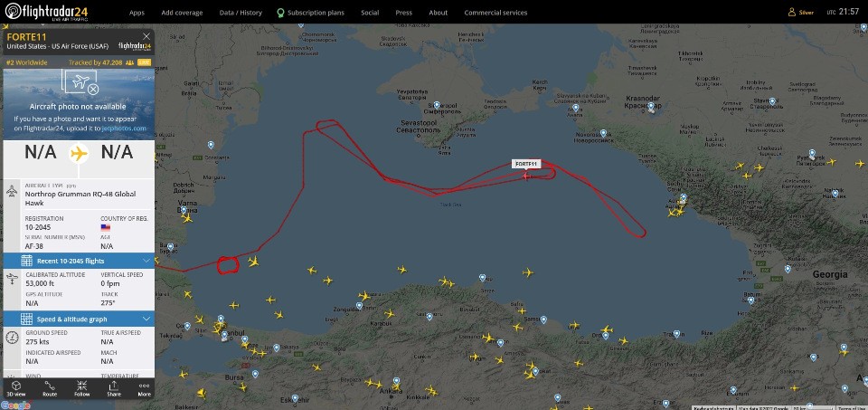Open the Commercial services menu
Image resolution: width=868 pixels, height=410 pixels.
495,12
